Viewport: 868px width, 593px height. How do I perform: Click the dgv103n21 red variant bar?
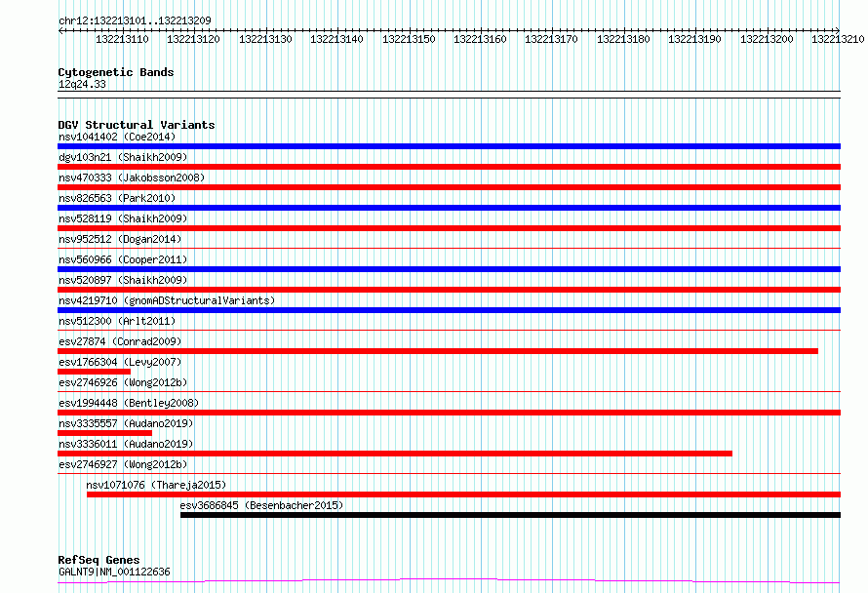449,167
